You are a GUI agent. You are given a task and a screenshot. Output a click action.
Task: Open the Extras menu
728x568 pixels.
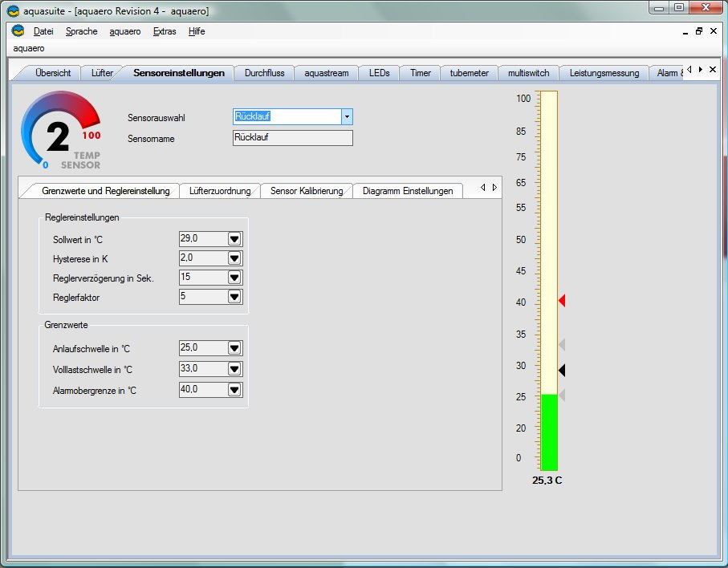[165, 31]
